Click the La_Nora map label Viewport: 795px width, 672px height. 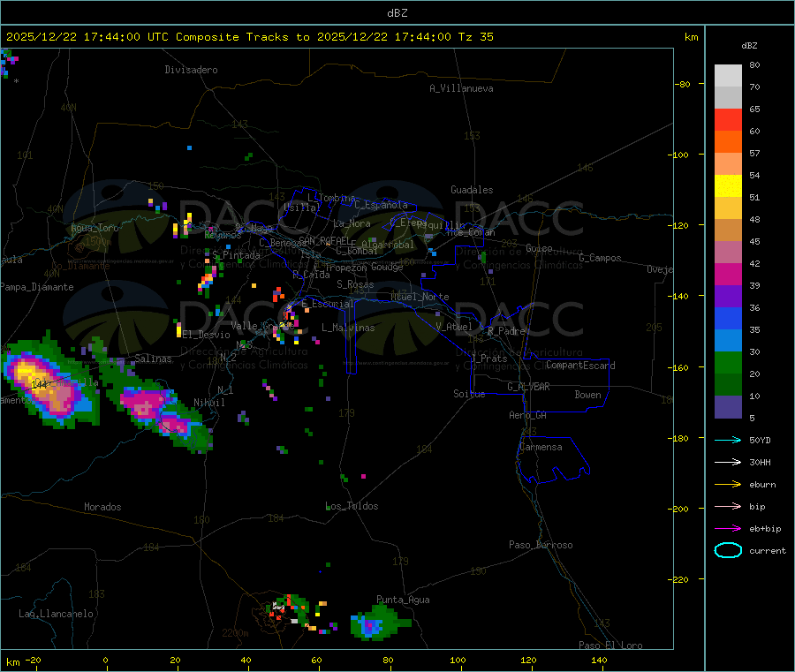tap(352, 223)
